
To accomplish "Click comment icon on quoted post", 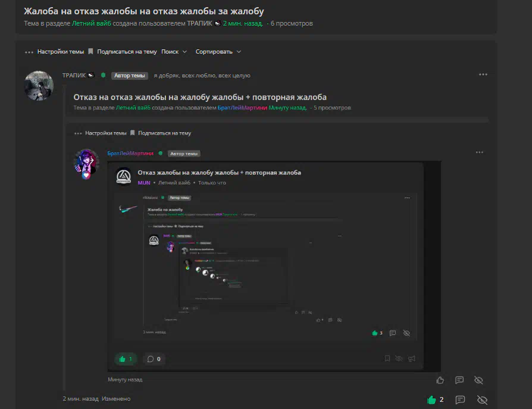I will (x=459, y=380).
